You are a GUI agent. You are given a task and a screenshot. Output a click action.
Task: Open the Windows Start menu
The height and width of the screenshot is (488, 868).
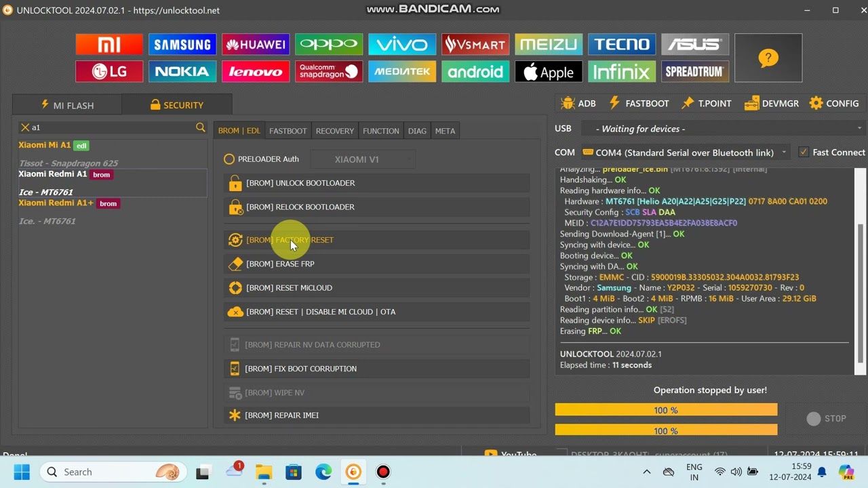point(22,472)
